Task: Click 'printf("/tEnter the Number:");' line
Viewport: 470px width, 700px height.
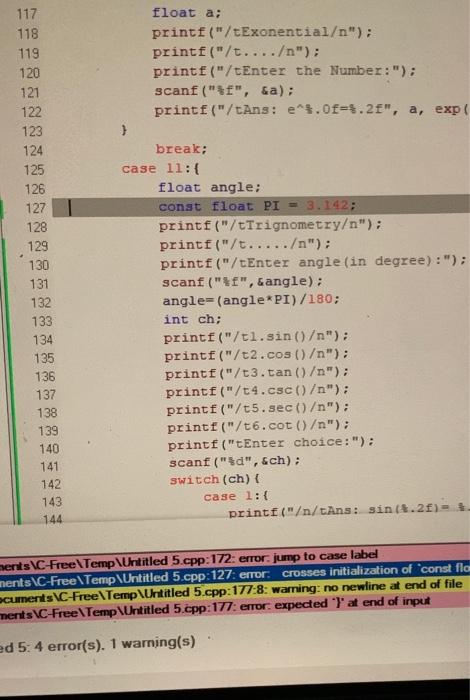Action: click(x=284, y=71)
